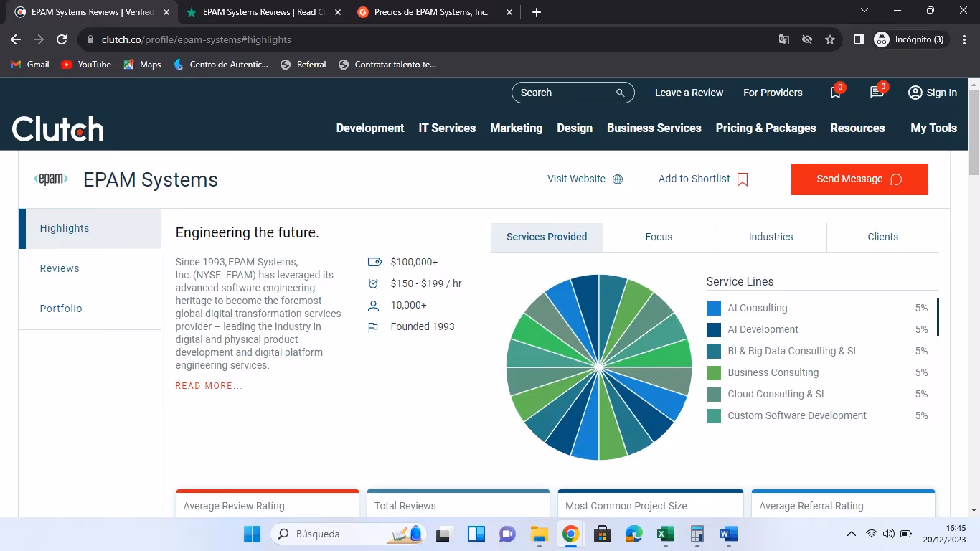Image resolution: width=980 pixels, height=551 pixels.
Task: Open the tab search dropdown arrow
Action: coord(864,10)
